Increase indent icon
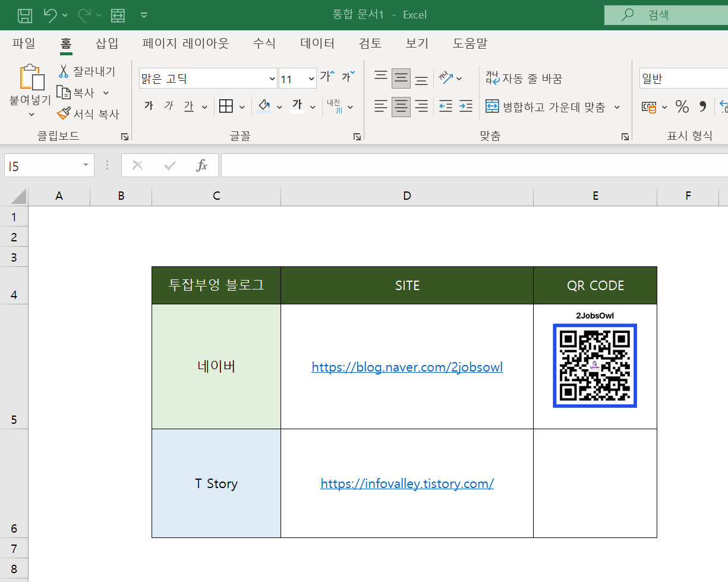Viewport: 728px width, 582px height. [466, 107]
